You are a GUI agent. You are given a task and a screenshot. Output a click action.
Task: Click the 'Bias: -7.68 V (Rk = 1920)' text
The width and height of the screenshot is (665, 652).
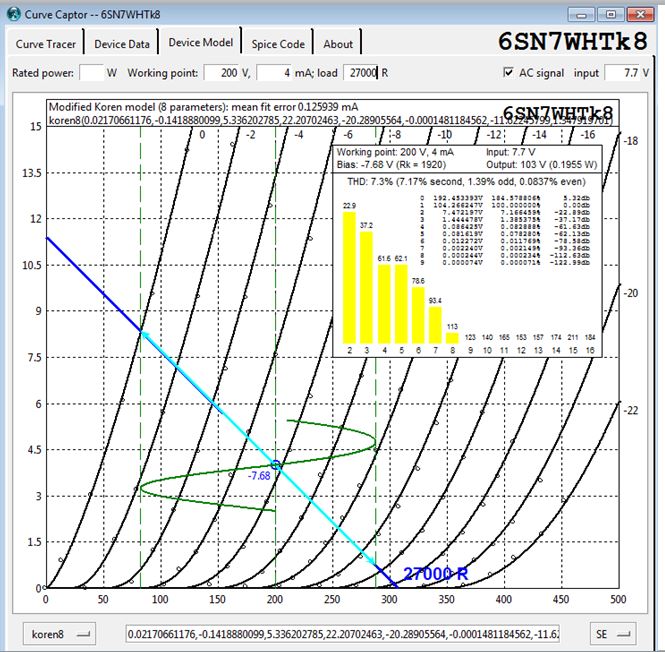point(391,165)
